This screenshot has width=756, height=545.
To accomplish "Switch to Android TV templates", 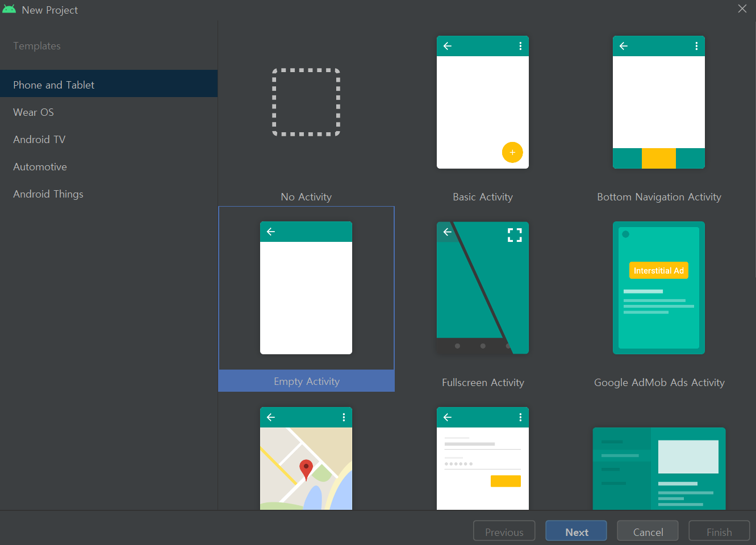I will click(108, 140).
